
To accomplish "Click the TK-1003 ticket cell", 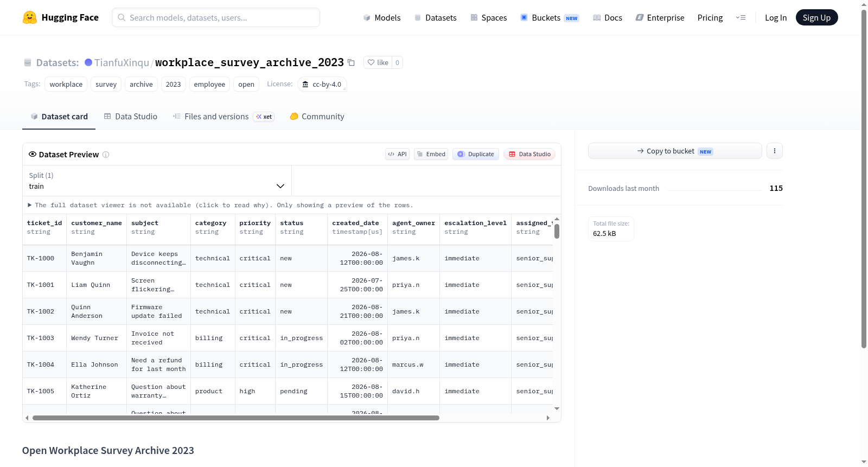I will click(x=44, y=338).
